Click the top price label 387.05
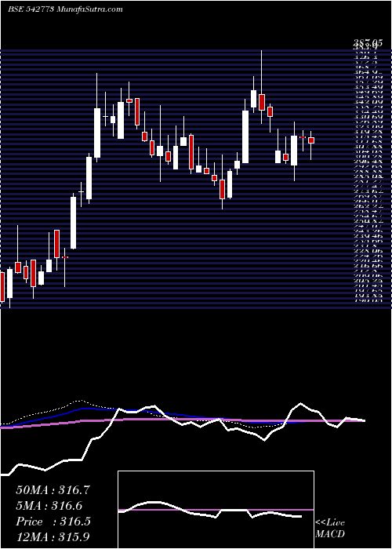Screen dimensions: 392x549 (x=366, y=43)
